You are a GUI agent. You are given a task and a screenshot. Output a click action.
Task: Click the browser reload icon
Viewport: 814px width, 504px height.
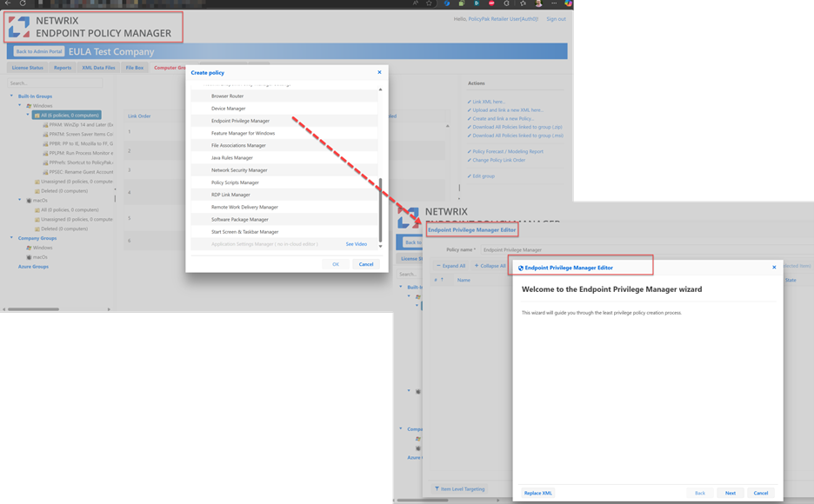pyautogui.click(x=23, y=3)
